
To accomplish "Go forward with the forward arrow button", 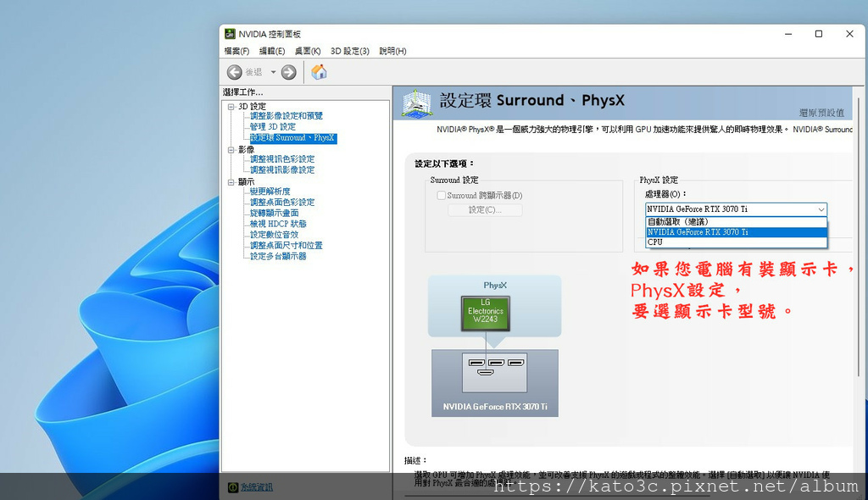I will 288,72.
